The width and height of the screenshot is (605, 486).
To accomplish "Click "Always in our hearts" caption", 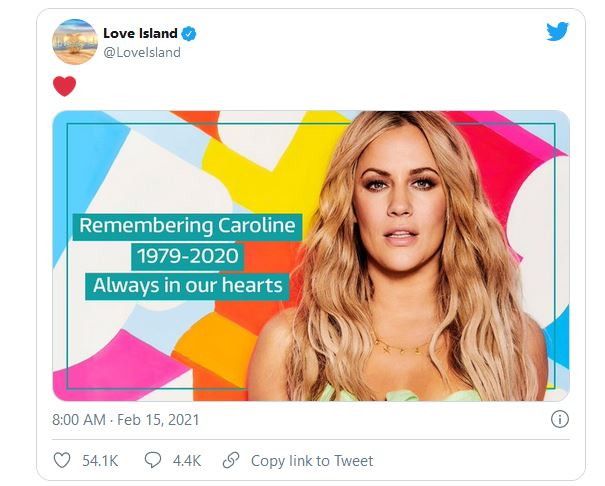I will tap(188, 286).
